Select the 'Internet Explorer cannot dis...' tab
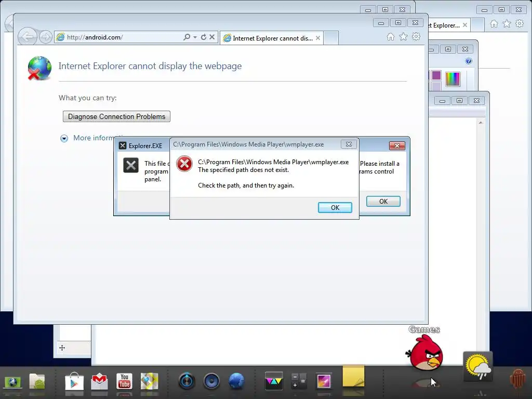The height and width of the screenshot is (399, 532). coord(271,38)
